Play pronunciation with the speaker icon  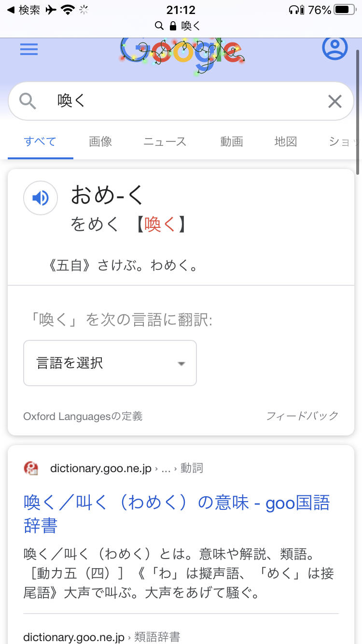tap(41, 197)
